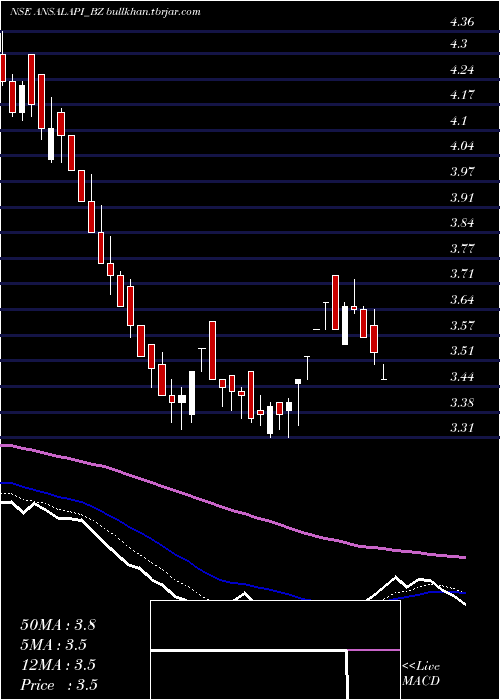This screenshot has width=500, height=700.
Task: Click the 4.17 price axis label
Action: point(462,95)
